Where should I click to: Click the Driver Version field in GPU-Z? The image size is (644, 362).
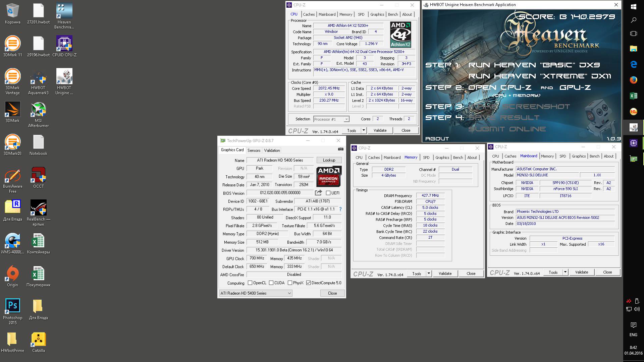pyautogui.click(x=294, y=250)
